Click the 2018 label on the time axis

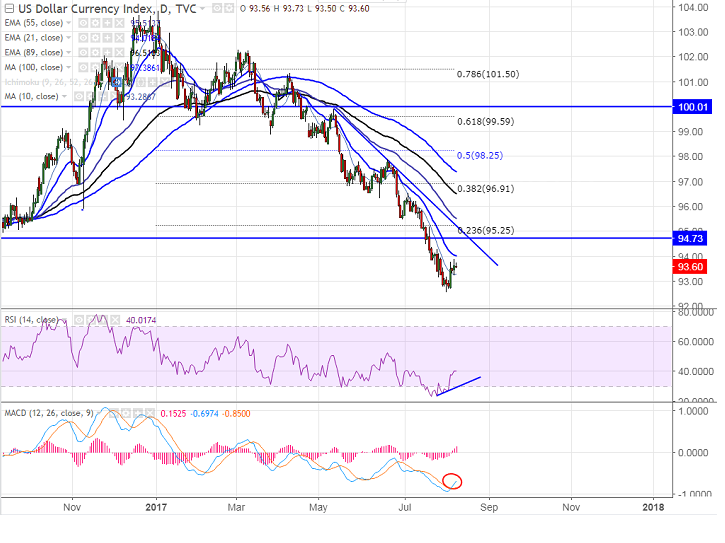[653, 507]
